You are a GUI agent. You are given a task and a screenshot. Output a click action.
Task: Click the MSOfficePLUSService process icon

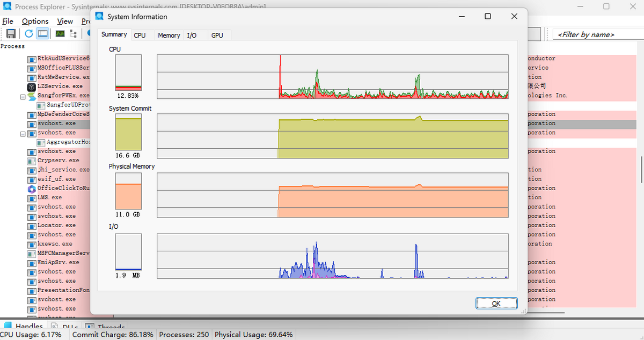pos(31,68)
